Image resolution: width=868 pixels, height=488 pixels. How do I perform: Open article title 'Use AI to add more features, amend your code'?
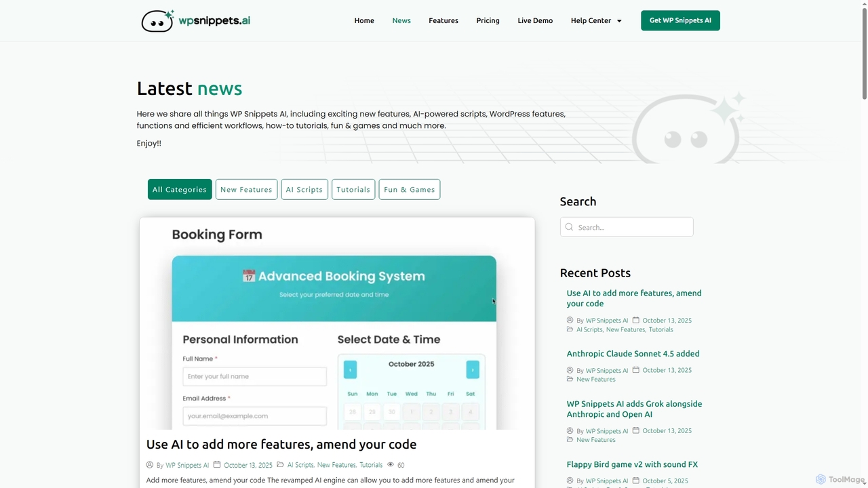click(281, 444)
